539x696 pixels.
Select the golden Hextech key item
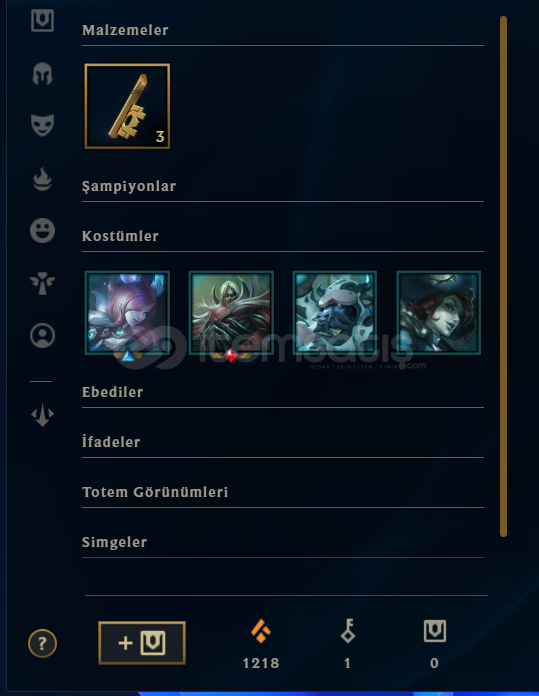[127, 106]
